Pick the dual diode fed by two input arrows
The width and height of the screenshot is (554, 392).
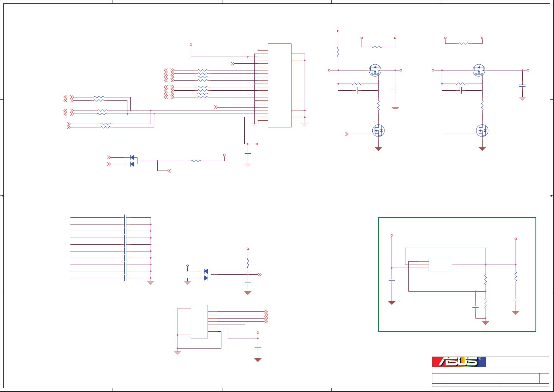click(x=134, y=161)
